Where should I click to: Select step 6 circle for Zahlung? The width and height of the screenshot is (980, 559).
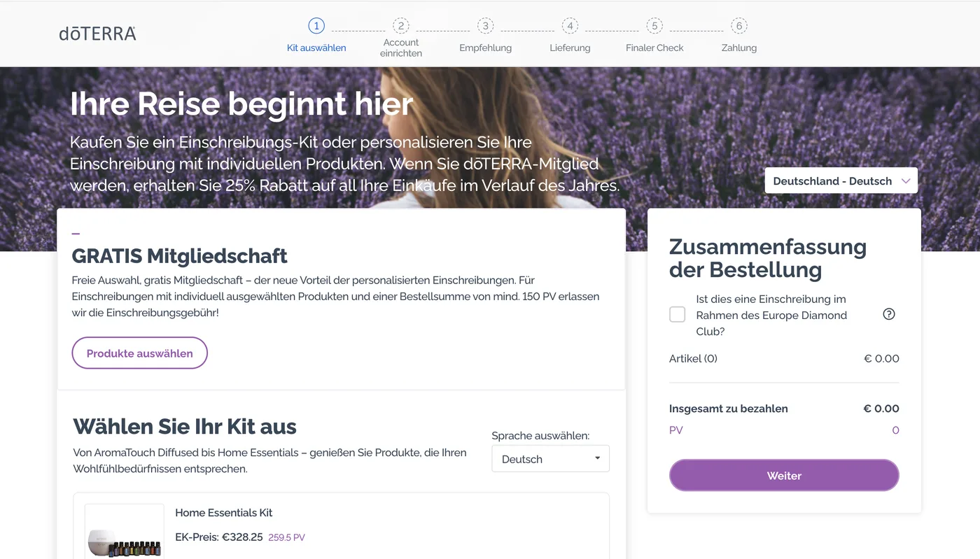click(x=739, y=26)
